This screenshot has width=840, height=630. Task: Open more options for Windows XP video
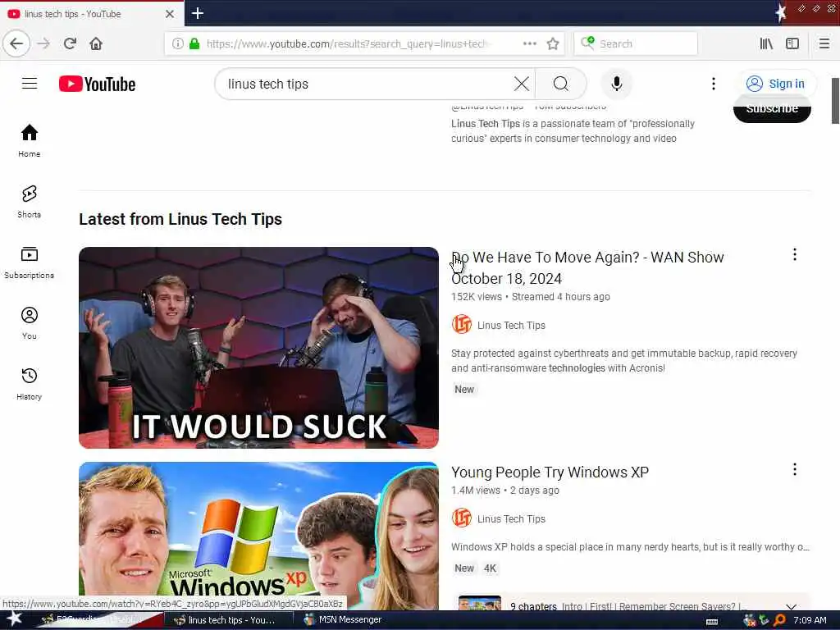click(794, 469)
